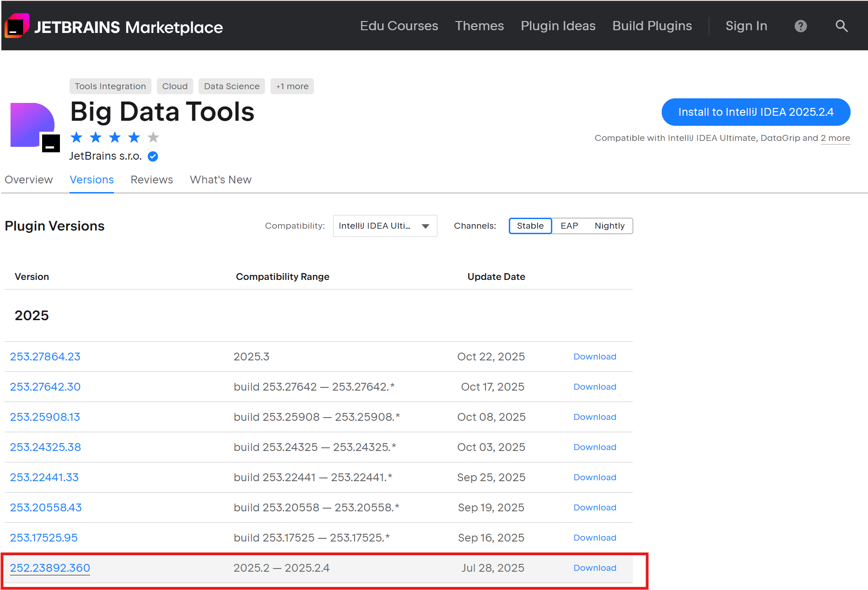
Task: Open the Compatibility IntelliJ IDEA dropdown
Action: coord(385,226)
